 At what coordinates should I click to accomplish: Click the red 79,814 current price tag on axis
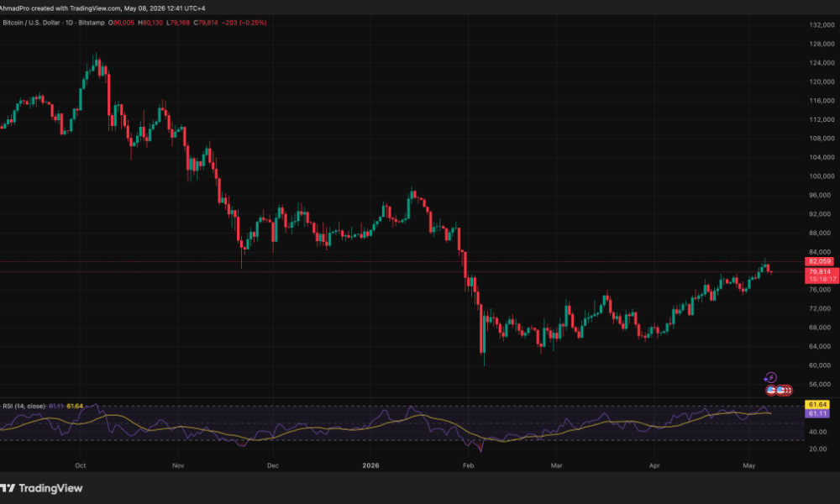822,271
